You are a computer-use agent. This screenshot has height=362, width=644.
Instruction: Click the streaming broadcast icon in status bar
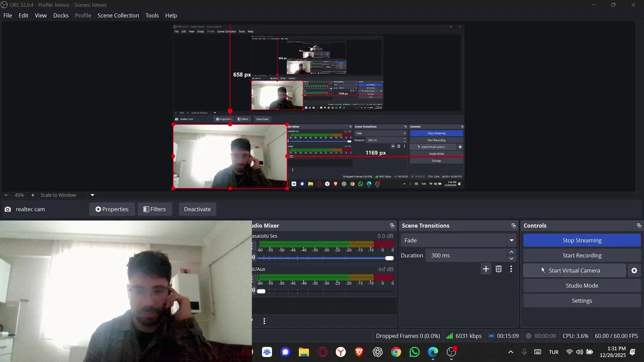pyautogui.click(x=492, y=336)
